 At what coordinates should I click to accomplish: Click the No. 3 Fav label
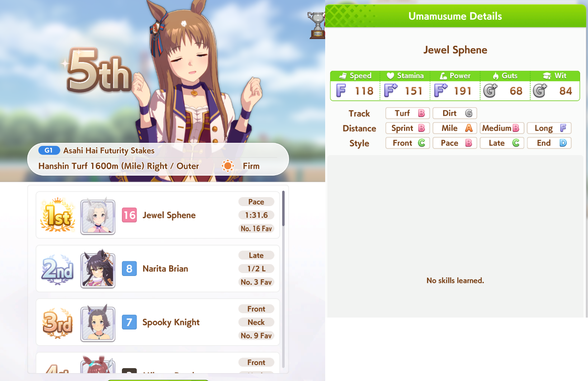(x=256, y=282)
